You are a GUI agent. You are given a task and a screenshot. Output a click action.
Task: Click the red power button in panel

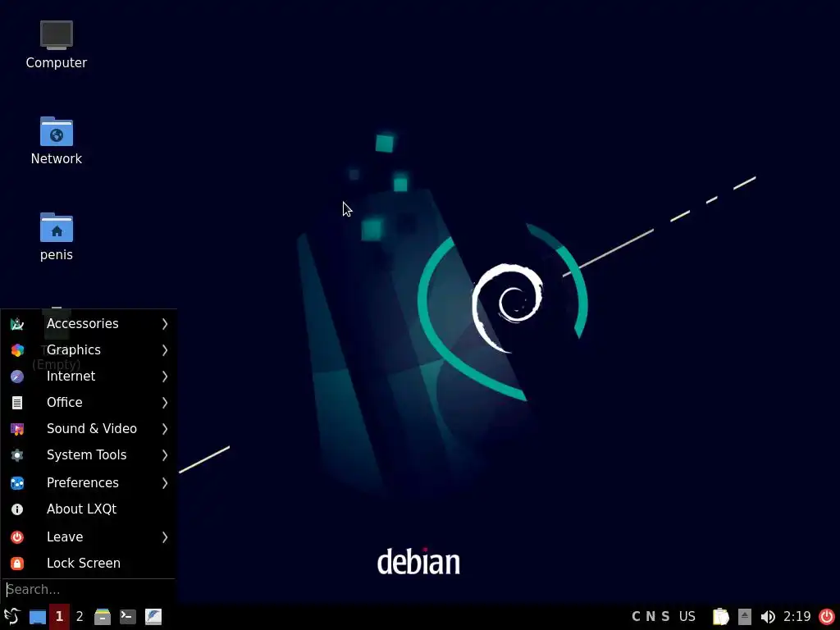(x=827, y=617)
